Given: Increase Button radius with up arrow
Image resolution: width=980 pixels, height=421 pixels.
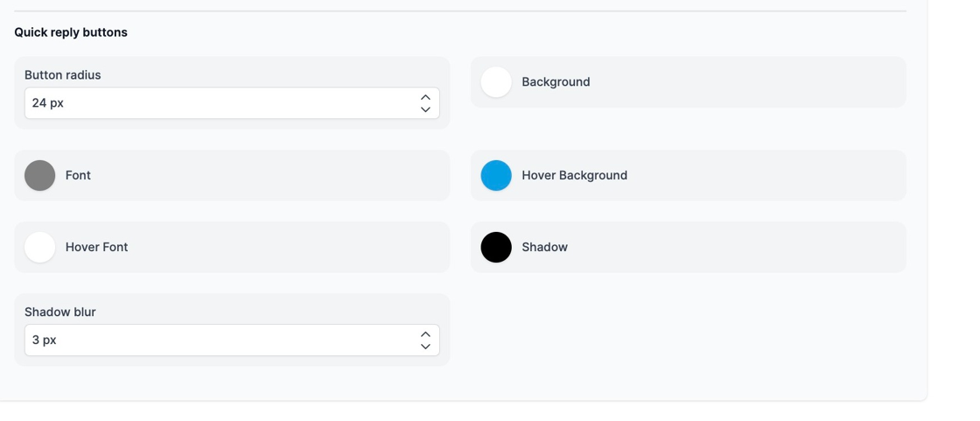Looking at the screenshot, I should [425, 97].
